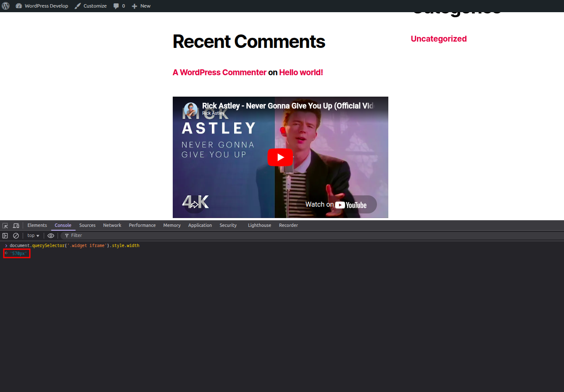564x392 pixels.
Task: Go to the WordPress Develop dashboard
Action: [x=42, y=6]
